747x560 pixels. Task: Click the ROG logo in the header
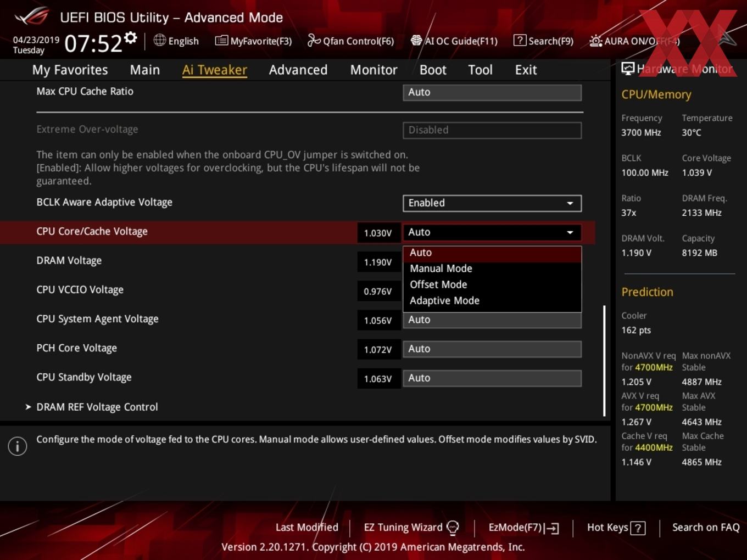32,16
